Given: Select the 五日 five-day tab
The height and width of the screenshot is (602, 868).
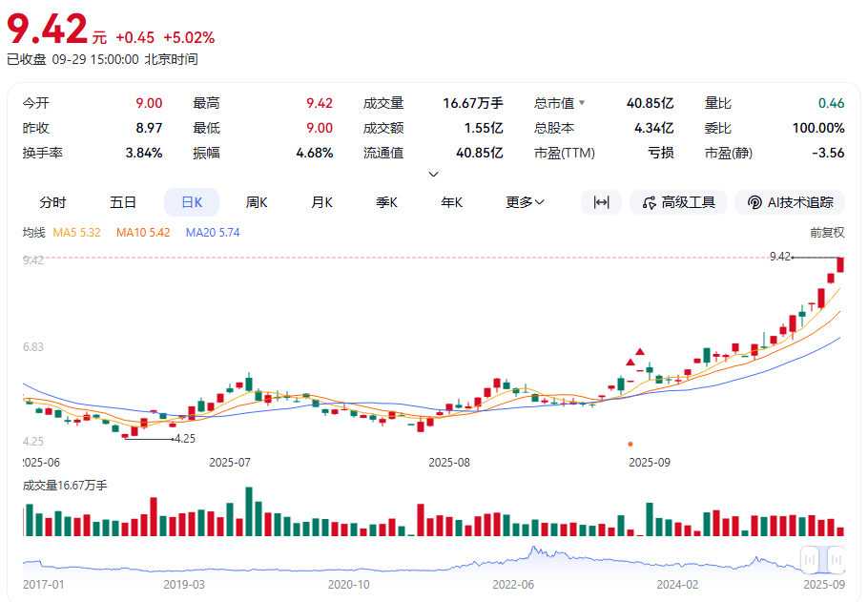Looking at the screenshot, I should [123, 202].
